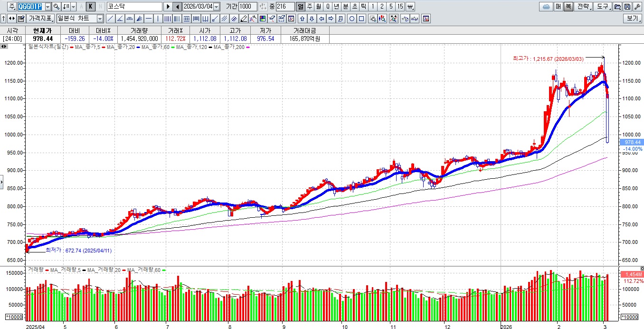Open the date picker dropdown

click(216, 7)
